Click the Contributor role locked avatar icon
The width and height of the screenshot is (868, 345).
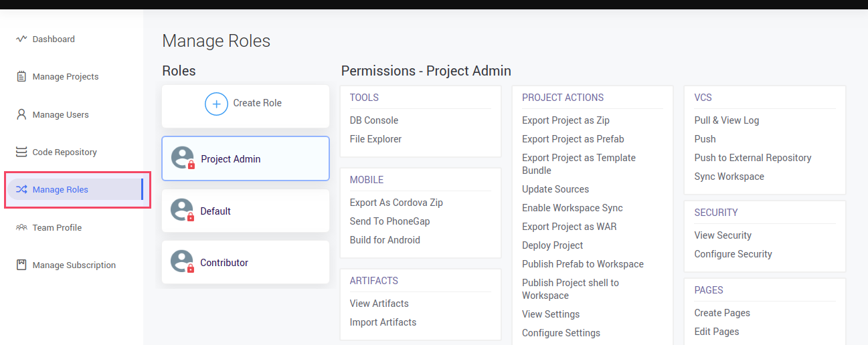(x=183, y=262)
